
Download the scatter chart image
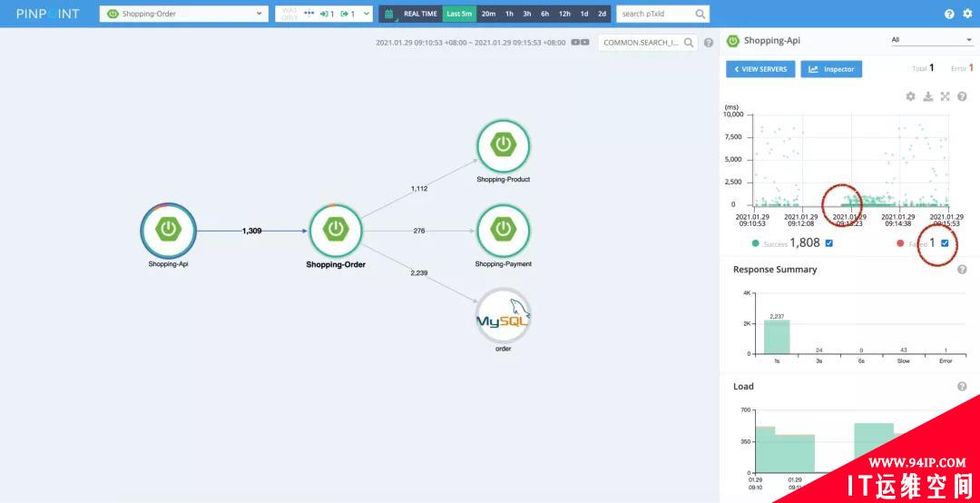tap(928, 96)
